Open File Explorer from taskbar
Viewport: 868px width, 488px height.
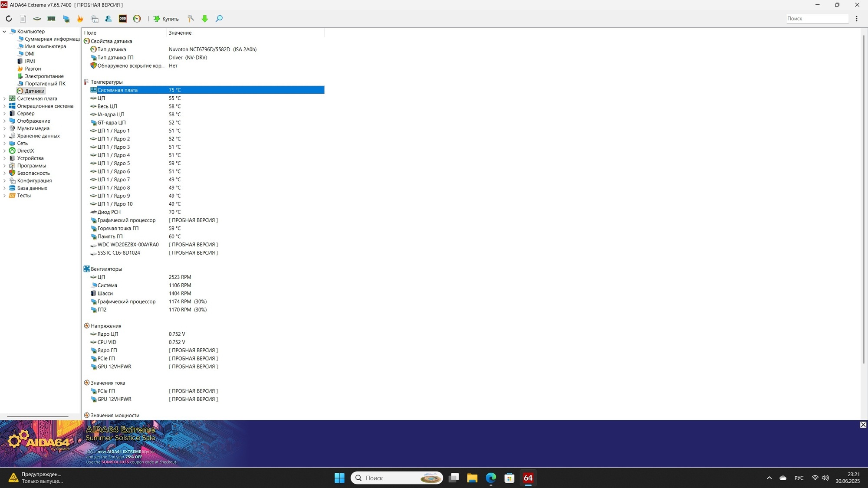tap(472, 478)
